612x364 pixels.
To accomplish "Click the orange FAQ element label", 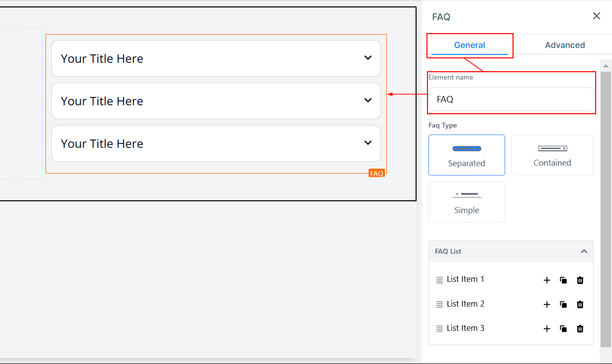I will 377,173.
